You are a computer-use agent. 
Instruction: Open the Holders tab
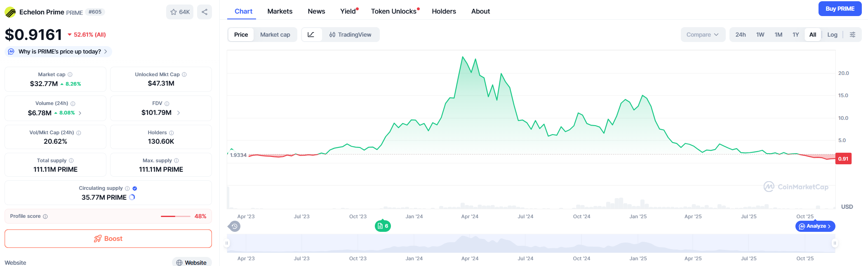(x=444, y=12)
